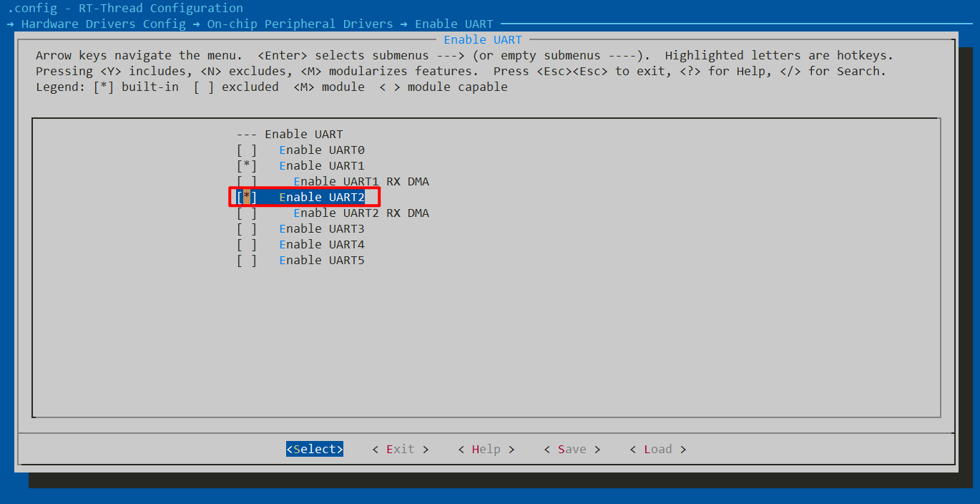Open Help from the bottom bar
Screen dimensions: 980x504
pyautogui.click(x=486, y=449)
